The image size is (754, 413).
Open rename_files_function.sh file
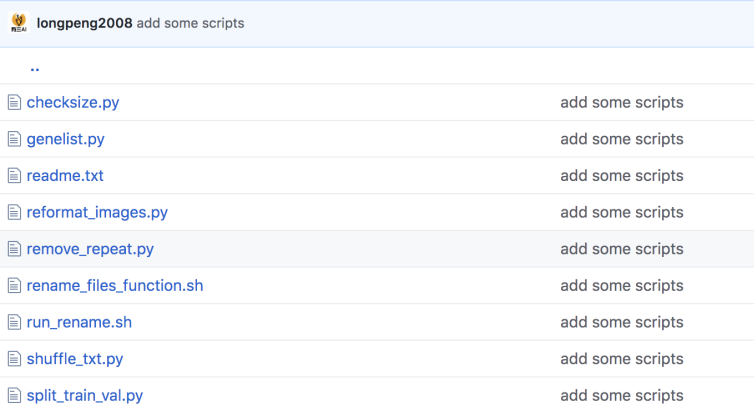tap(115, 286)
